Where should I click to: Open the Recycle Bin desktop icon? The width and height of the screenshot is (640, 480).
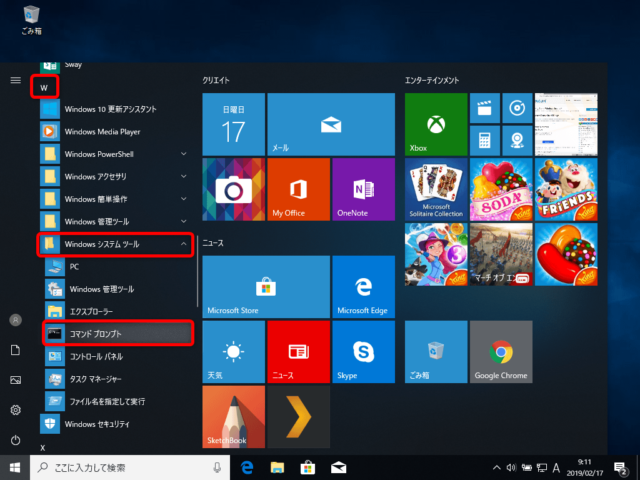pyautogui.click(x=31, y=20)
